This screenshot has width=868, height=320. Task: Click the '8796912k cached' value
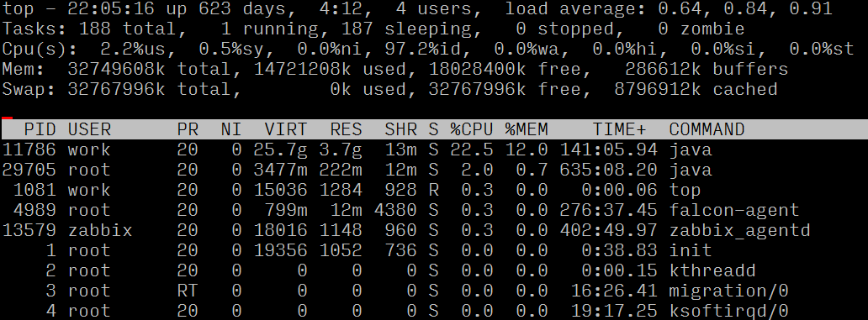pos(696,90)
